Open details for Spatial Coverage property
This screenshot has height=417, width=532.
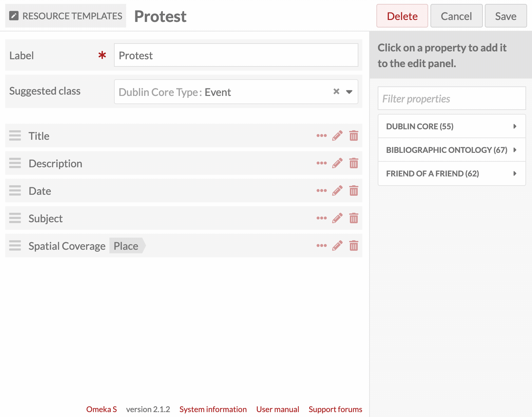pos(321,245)
